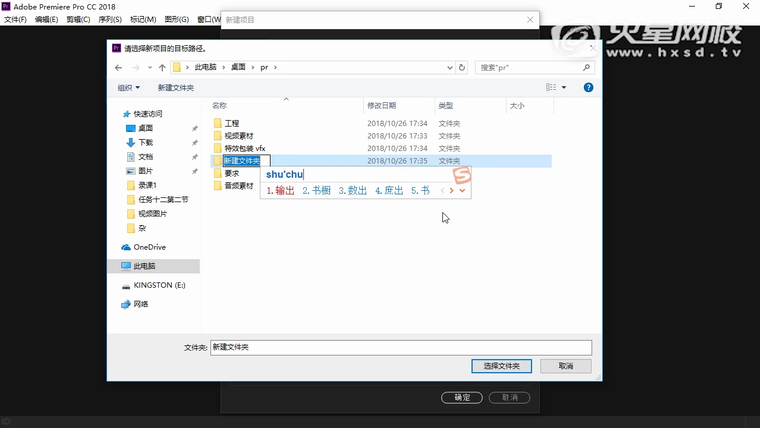Screen dimensions: 760x428
Task: Open the 组织 dropdown menu
Action: click(x=128, y=87)
